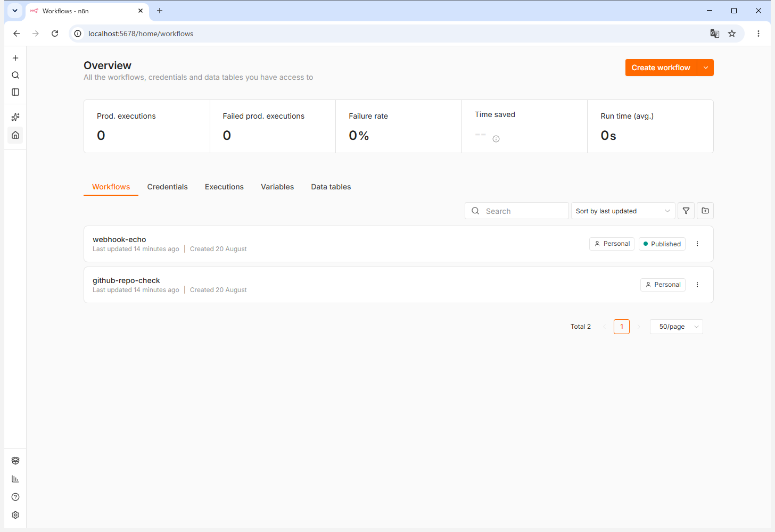Click the Time saved info icon
775x532 pixels.
coord(496,139)
